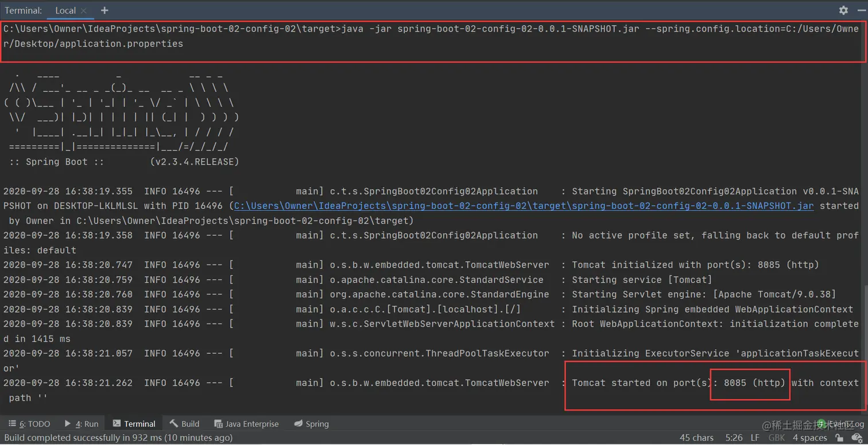Click the '2020-09-28 16:38:19.355' timestamp
The image size is (868, 445).
[68, 192]
